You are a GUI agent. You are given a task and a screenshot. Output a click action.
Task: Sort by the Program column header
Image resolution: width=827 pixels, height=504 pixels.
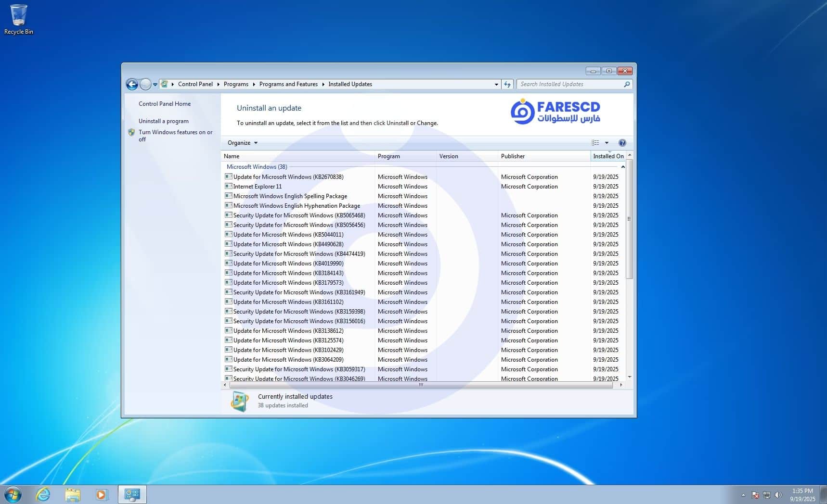click(x=406, y=156)
